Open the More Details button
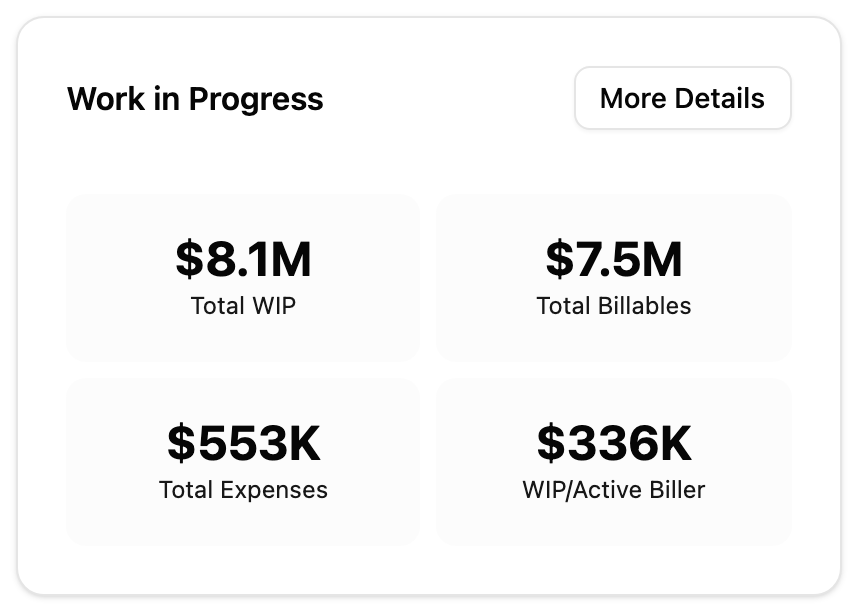 pos(682,98)
